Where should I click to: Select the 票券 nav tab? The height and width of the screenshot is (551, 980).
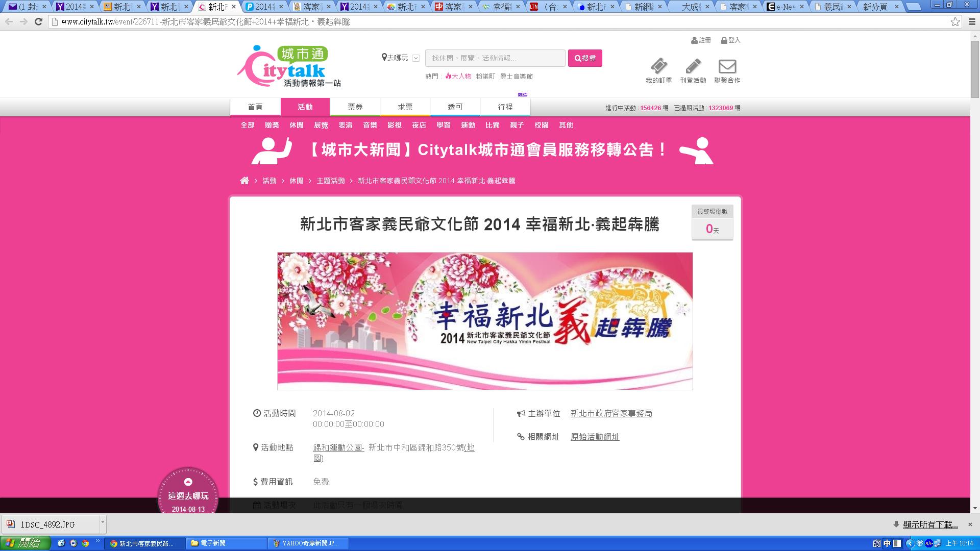click(x=355, y=107)
